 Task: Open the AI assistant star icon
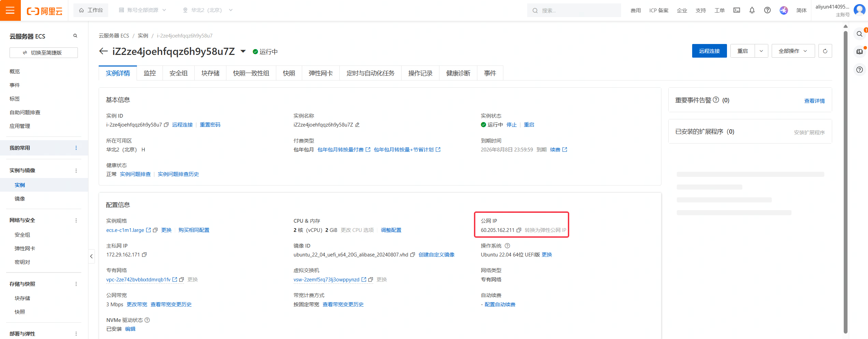784,10
